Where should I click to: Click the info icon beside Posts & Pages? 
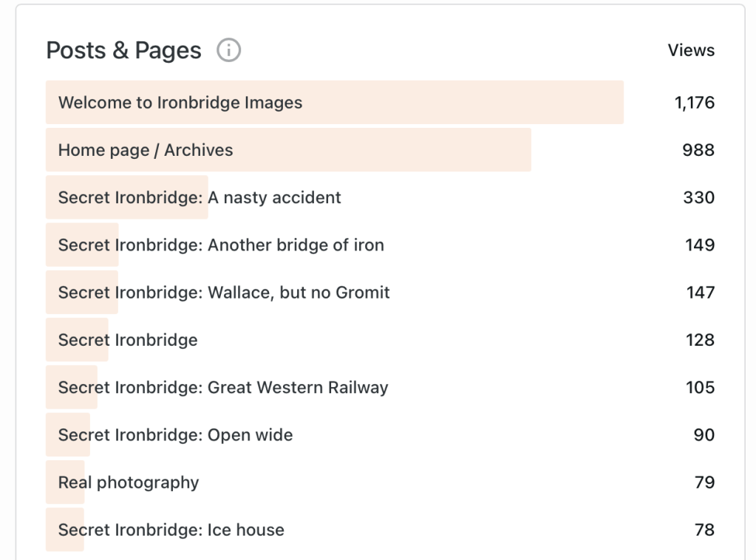228,50
